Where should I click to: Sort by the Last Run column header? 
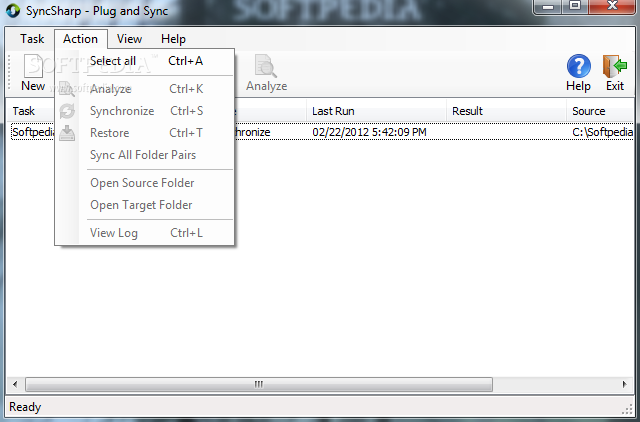[376, 111]
